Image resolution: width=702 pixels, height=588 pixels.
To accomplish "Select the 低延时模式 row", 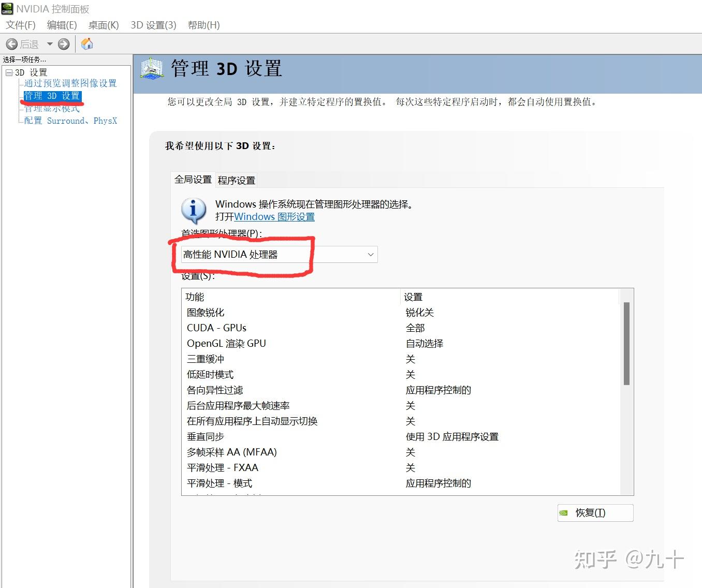I will 400,375.
